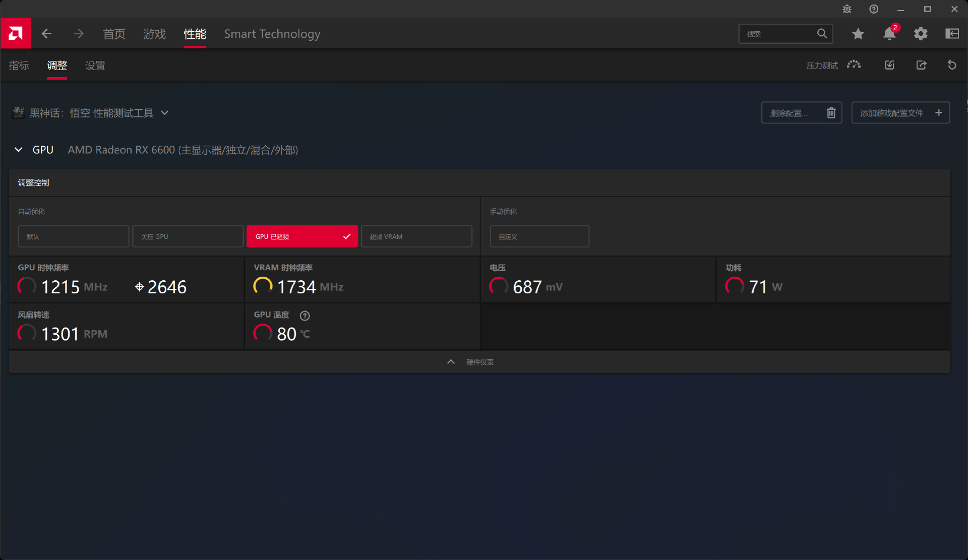Select the 自定义 custom manual tuning
Image resolution: width=968 pixels, height=560 pixels.
539,236
